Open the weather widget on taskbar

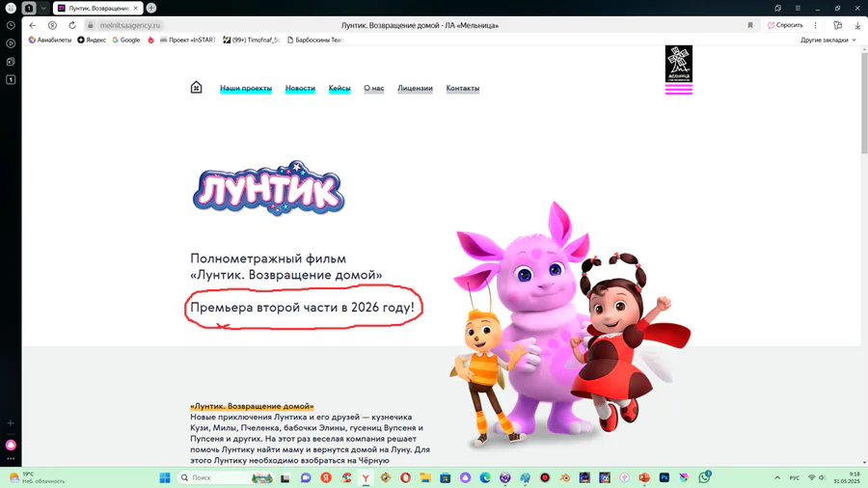37,477
